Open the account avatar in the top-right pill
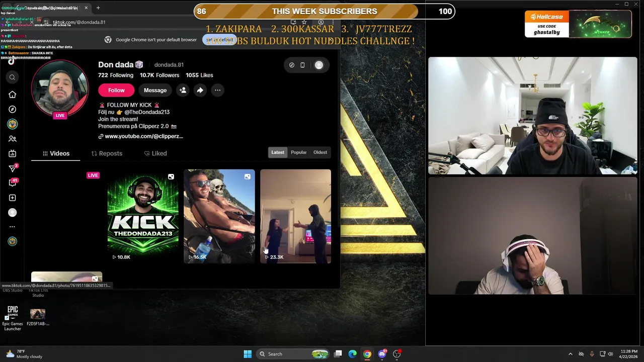The height and width of the screenshot is (362, 644). tap(319, 65)
